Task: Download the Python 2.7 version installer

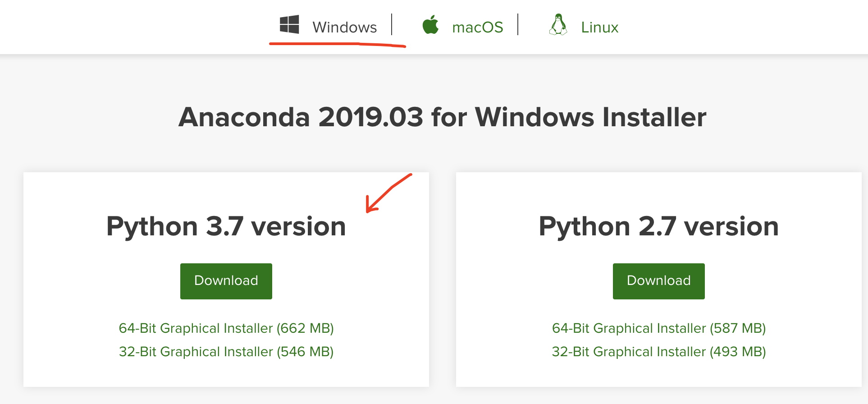Action: pyautogui.click(x=659, y=281)
